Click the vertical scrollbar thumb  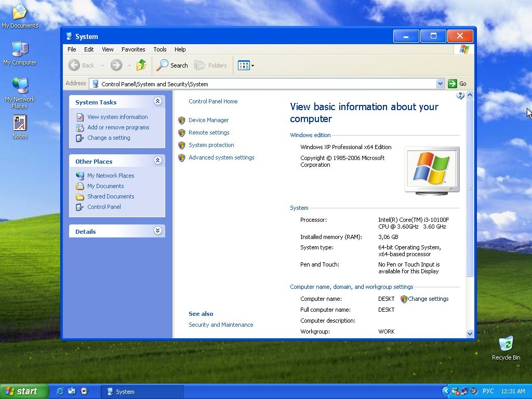pyautogui.click(x=470, y=188)
